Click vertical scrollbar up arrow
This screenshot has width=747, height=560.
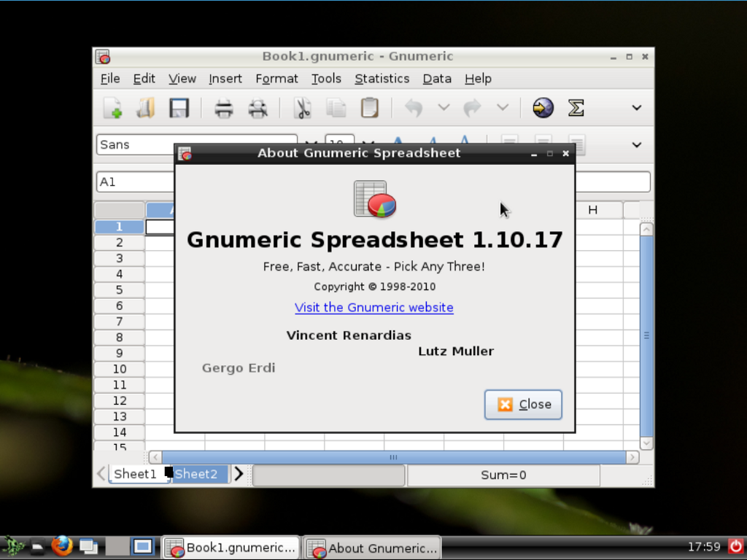pos(646,230)
